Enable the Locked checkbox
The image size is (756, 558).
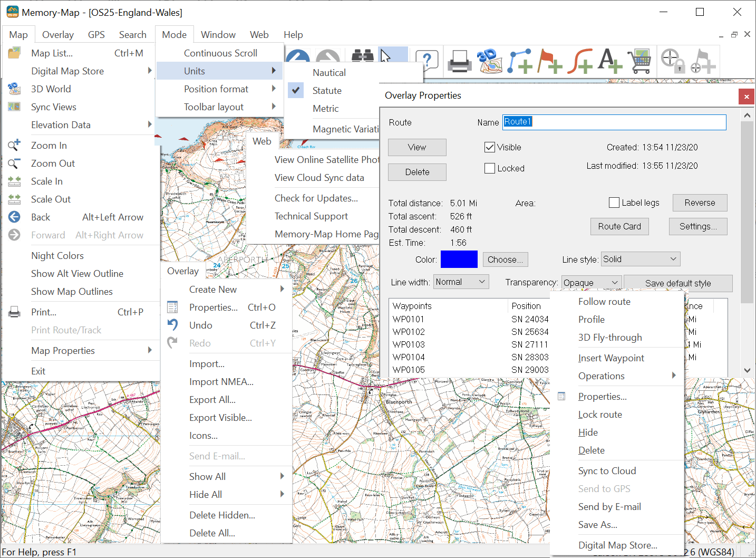click(490, 168)
